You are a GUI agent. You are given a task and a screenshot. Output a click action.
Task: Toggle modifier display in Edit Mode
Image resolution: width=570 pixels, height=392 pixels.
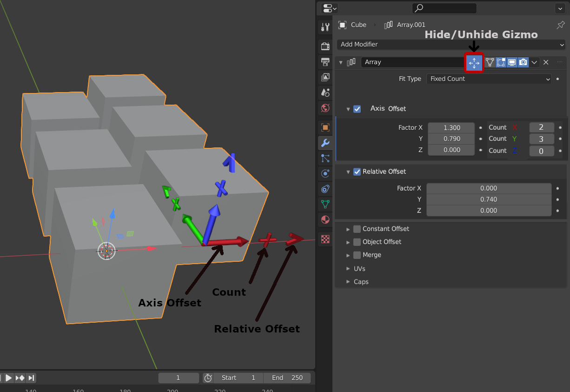[x=501, y=62]
